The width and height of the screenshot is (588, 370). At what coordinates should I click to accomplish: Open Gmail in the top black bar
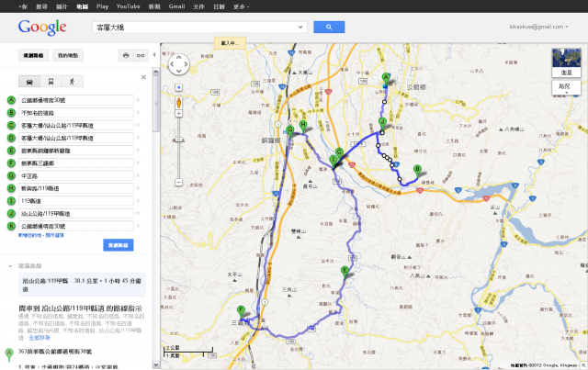(176, 6)
